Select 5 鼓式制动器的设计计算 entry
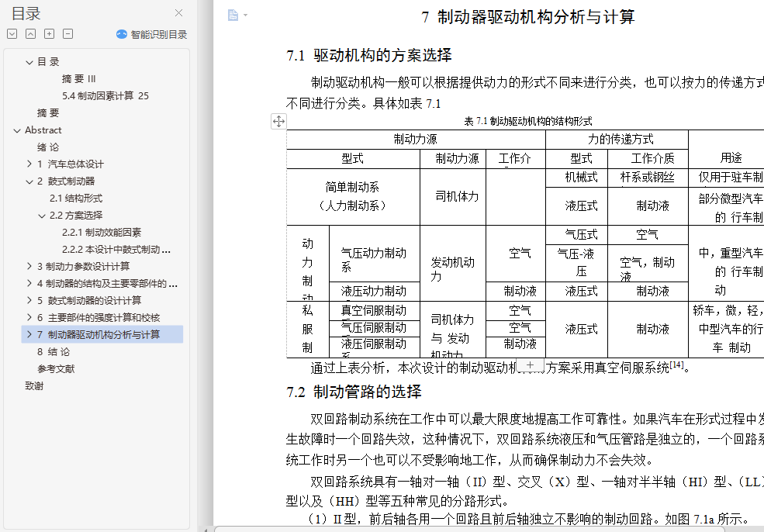The image size is (764, 532). pos(89,301)
